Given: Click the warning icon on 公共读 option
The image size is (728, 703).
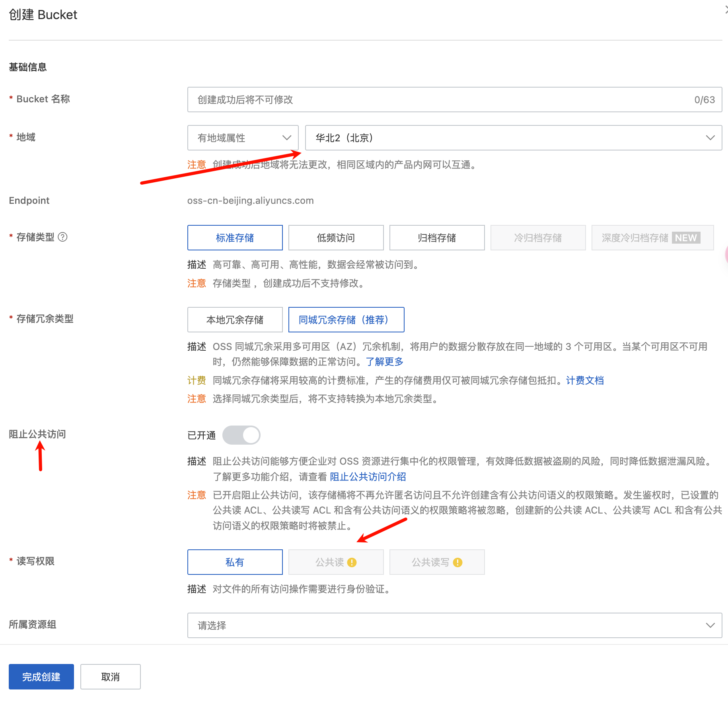Looking at the screenshot, I should [352, 562].
